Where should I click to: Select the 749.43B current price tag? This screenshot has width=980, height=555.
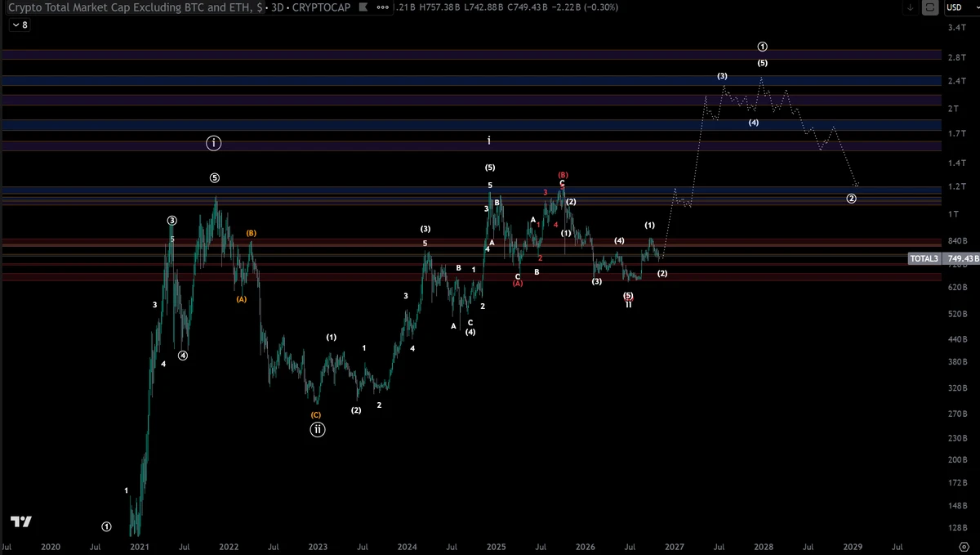(x=962, y=258)
